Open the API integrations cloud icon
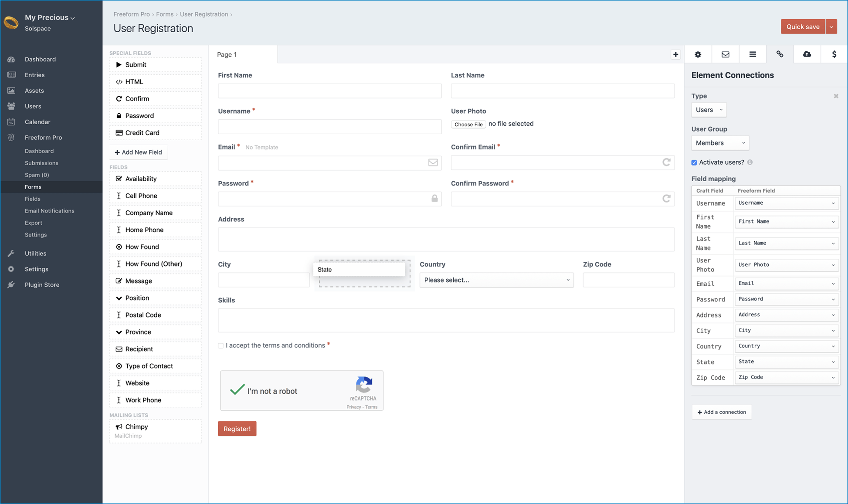Screen dimensions: 848x504 pyautogui.click(x=807, y=54)
